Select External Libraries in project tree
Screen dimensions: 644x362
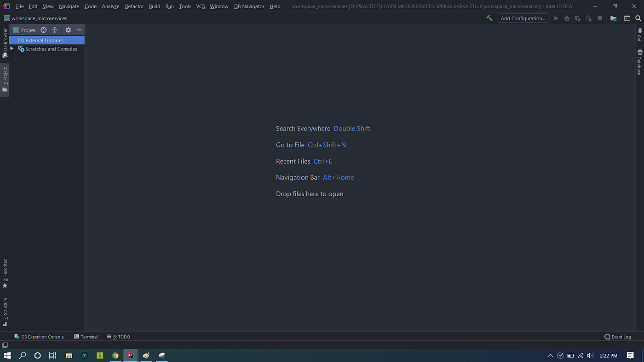[47, 40]
